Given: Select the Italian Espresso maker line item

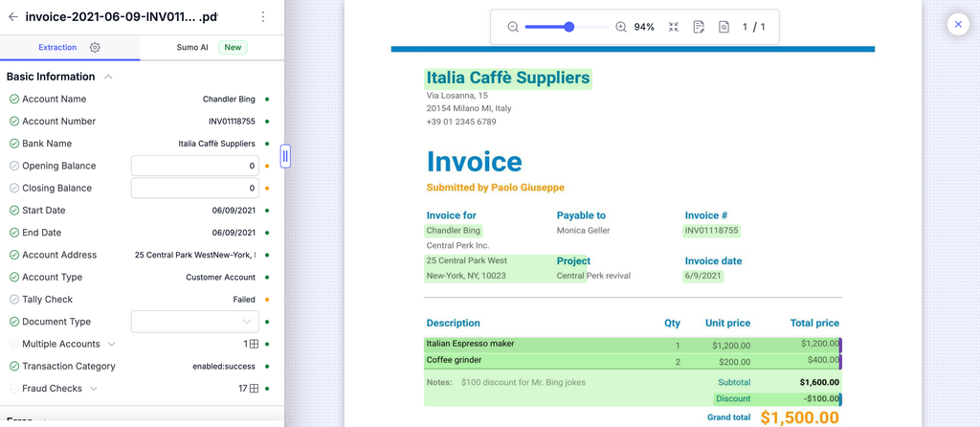Looking at the screenshot, I should (633, 345).
